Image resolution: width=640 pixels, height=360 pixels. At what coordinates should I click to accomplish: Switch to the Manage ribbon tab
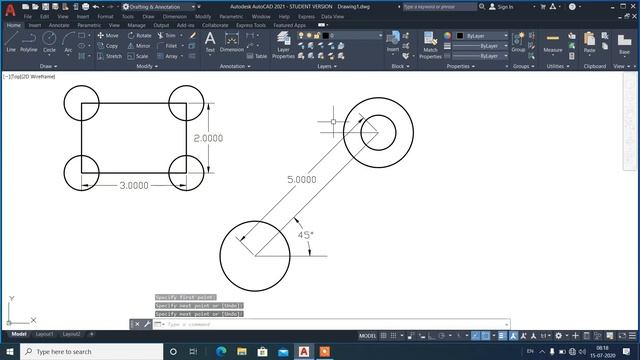[x=136, y=25]
